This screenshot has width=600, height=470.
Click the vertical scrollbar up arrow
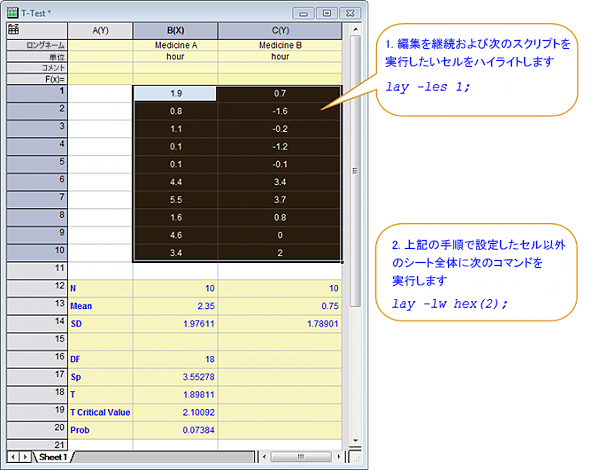355,29
